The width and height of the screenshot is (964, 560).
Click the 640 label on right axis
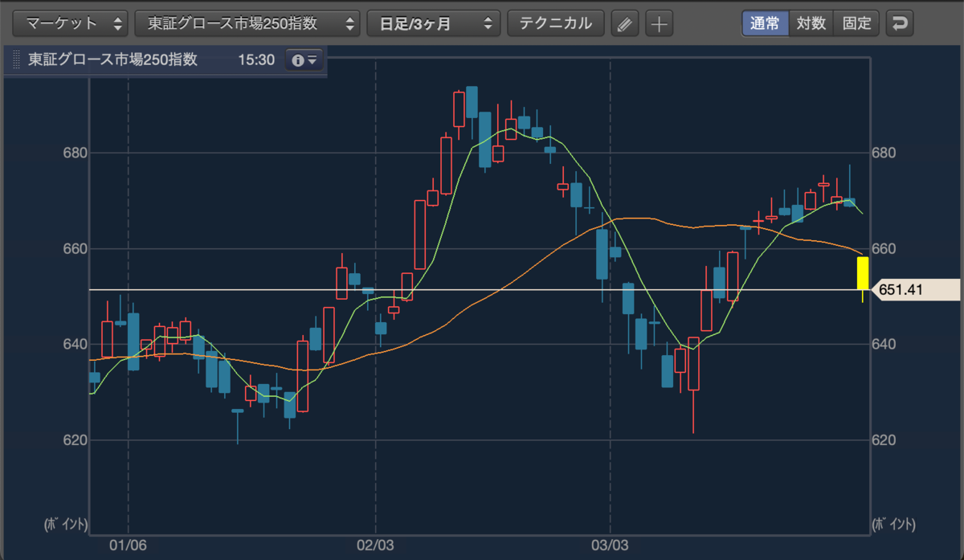(x=884, y=345)
